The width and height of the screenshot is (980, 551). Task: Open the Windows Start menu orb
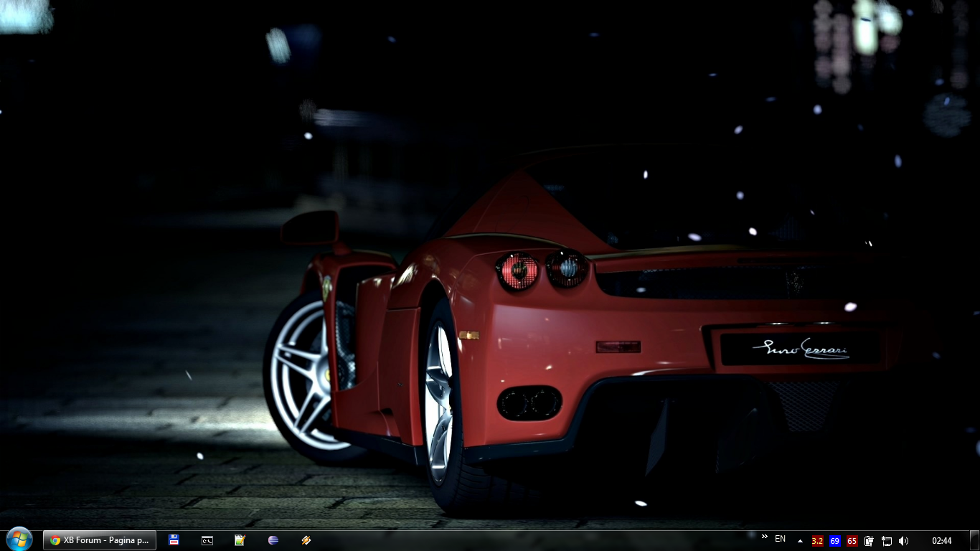19,540
